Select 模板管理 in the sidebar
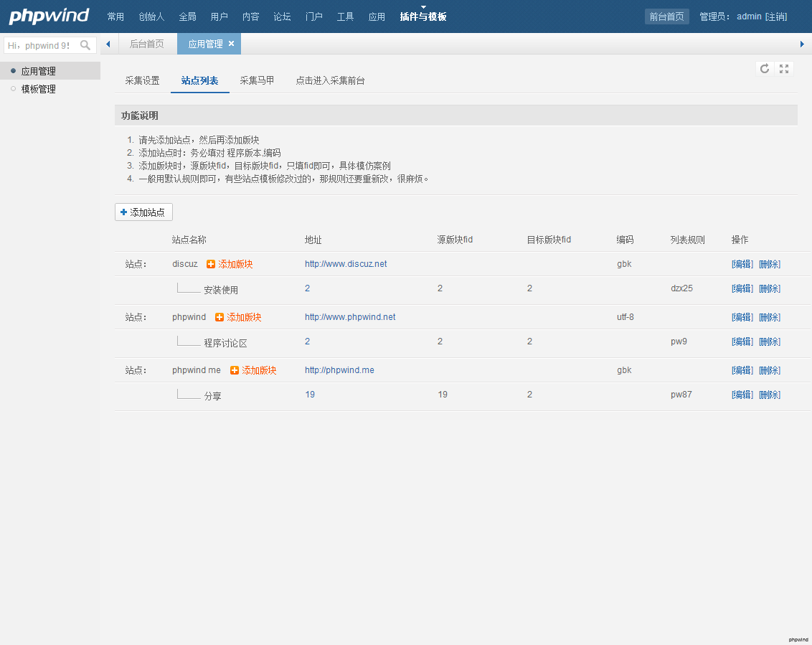This screenshot has height=645, width=812. point(38,89)
